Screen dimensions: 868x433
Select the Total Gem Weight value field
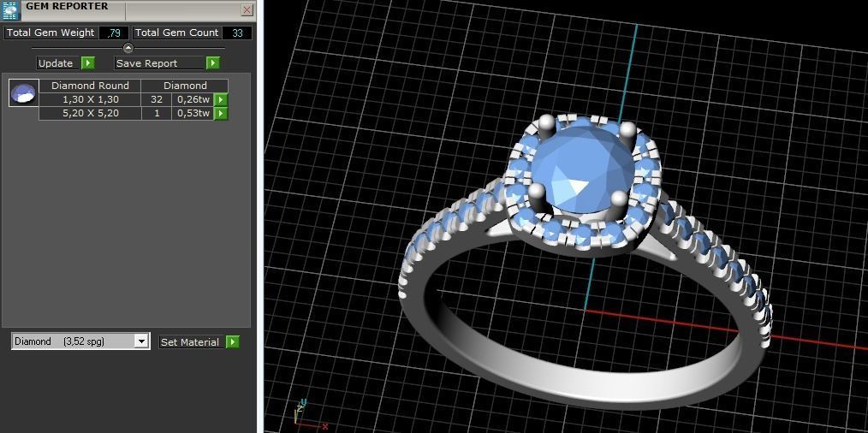tap(114, 33)
